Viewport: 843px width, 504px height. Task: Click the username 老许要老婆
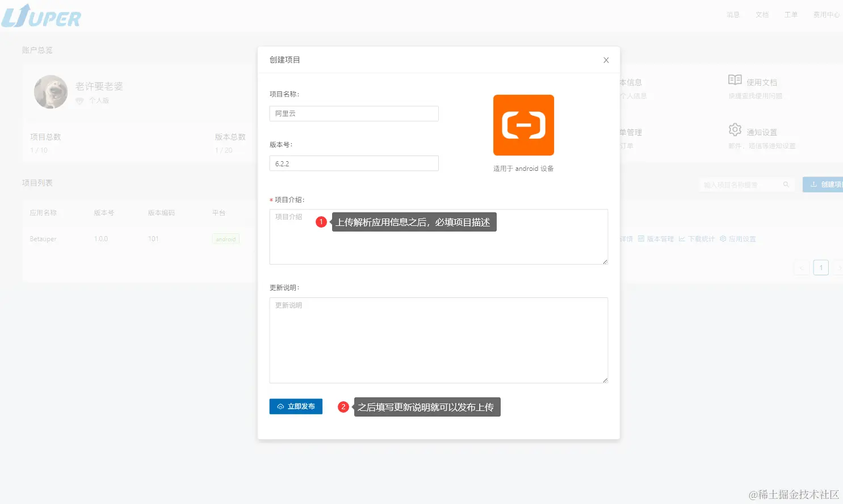click(x=99, y=86)
